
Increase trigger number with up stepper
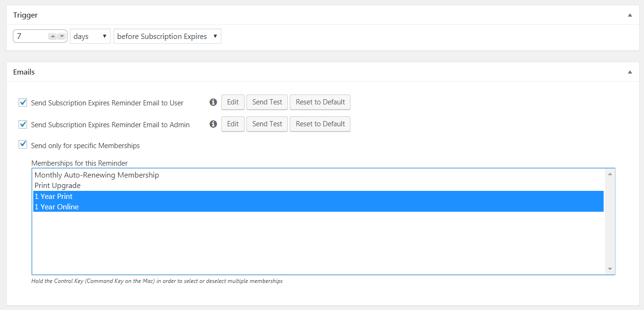tap(53, 37)
